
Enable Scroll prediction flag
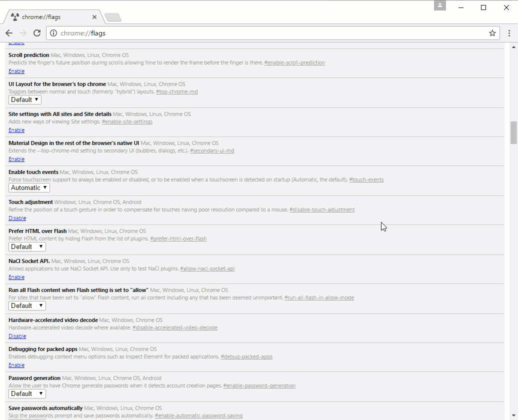16,71
